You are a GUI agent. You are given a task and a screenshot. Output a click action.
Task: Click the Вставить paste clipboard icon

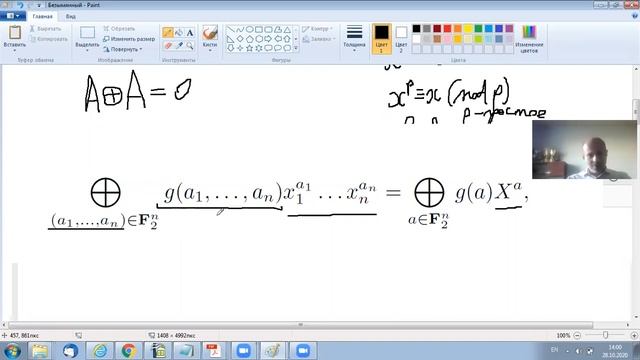click(x=15, y=33)
